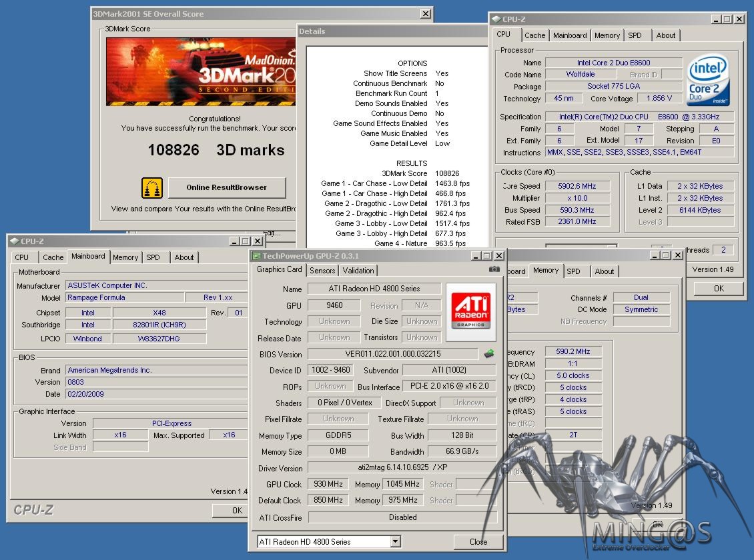Screen dimensions: 754x560
Task: Click the GPU-Z screenshot camera icon
Action: click(494, 269)
